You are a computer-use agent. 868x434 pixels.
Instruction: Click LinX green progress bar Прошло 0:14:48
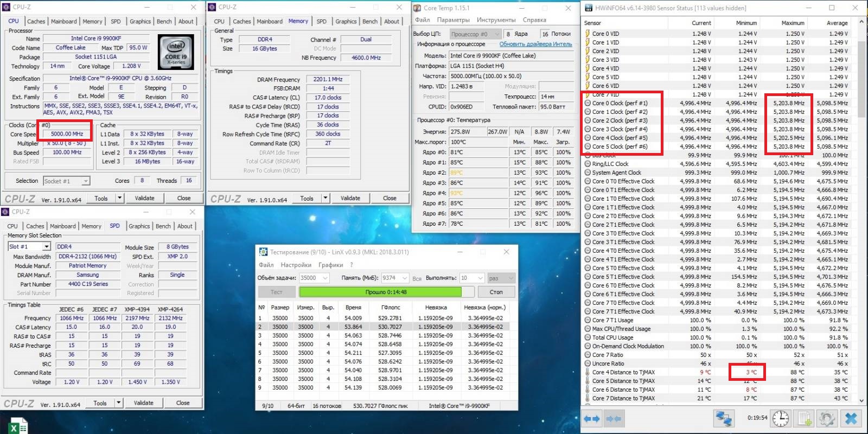(x=386, y=292)
